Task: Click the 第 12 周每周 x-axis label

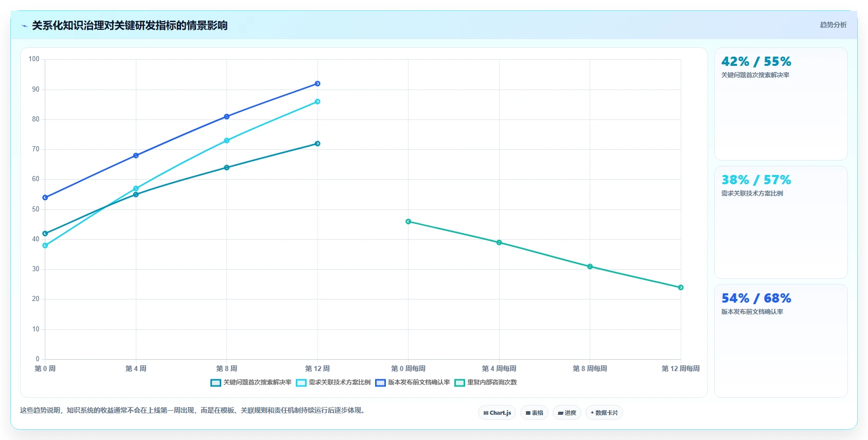Action: (x=681, y=368)
